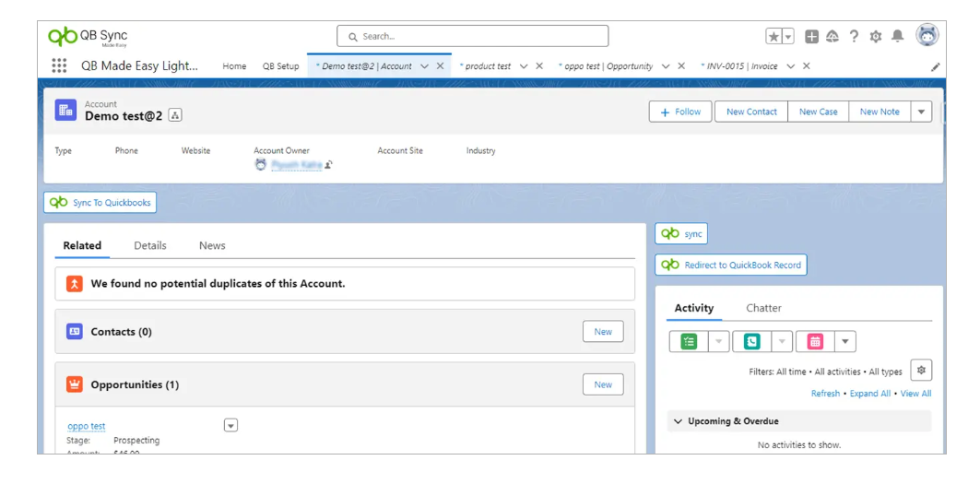980x484 pixels.
Task: Click New button in Opportunities section
Action: point(603,384)
